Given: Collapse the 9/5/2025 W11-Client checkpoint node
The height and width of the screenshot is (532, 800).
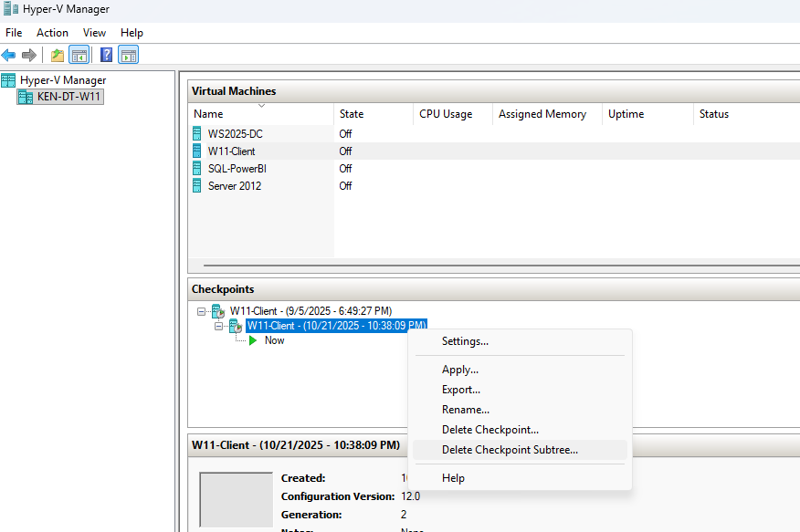Looking at the screenshot, I should tap(202, 311).
